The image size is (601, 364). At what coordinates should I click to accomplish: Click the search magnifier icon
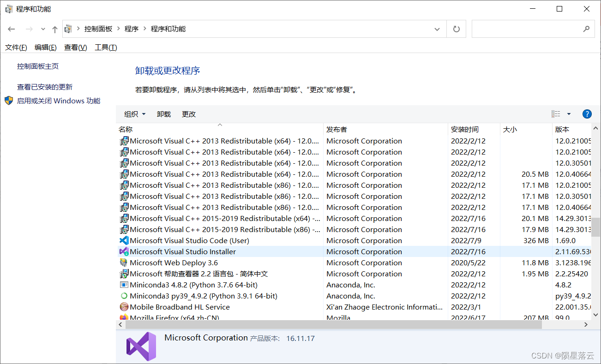[x=586, y=29]
